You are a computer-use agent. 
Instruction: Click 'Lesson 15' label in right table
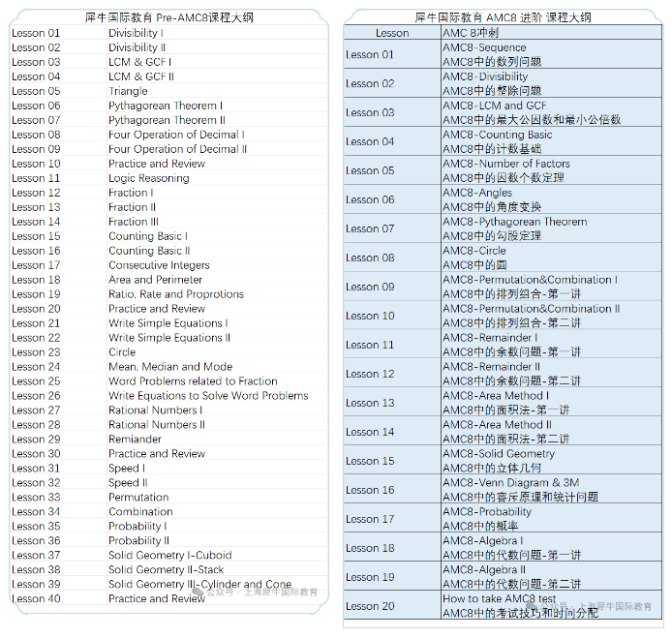[x=370, y=461]
